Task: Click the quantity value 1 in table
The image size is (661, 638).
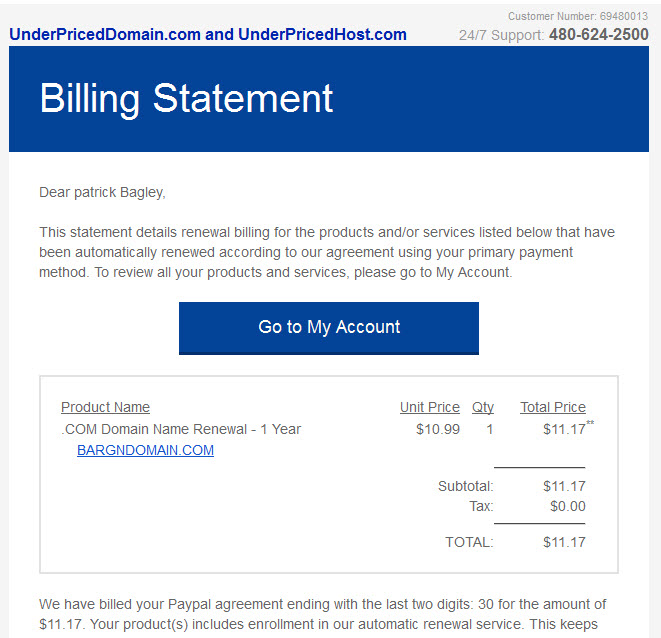Action: [x=489, y=429]
